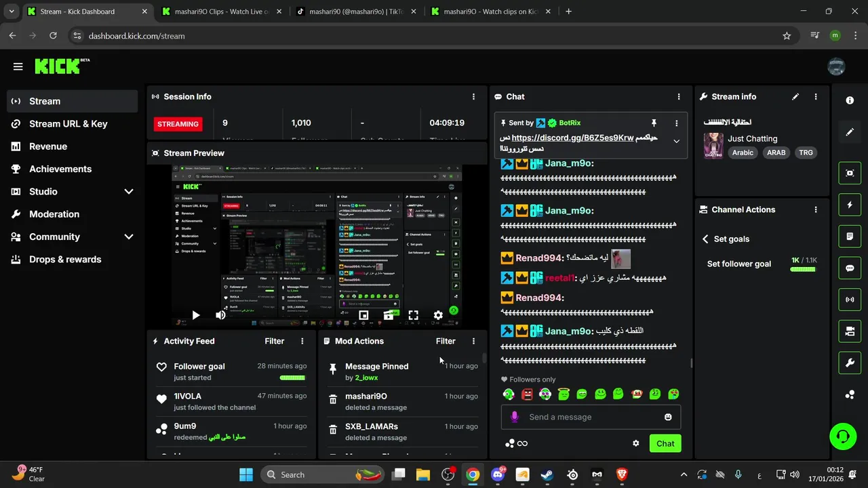Click the channel points dots icon in the right sidebar

tap(850, 395)
